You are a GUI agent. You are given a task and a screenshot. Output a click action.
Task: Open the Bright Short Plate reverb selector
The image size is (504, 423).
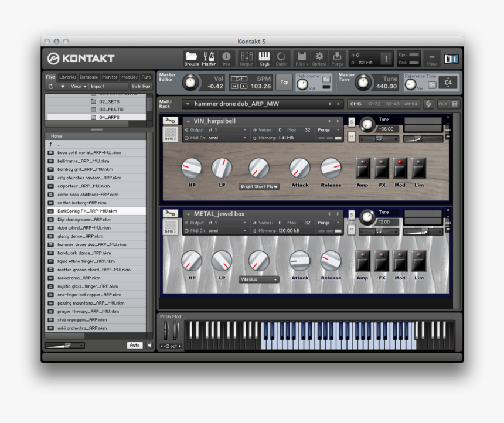point(259,186)
